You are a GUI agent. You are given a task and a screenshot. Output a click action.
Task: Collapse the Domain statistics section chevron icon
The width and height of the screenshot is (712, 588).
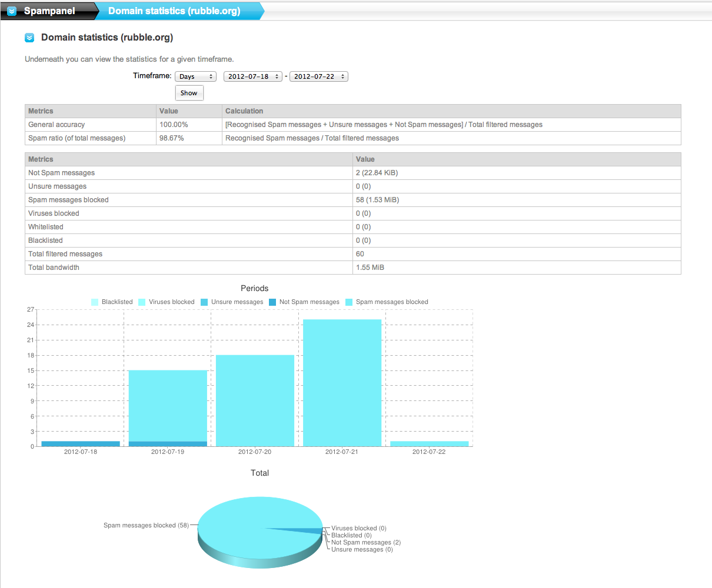coord(30,38)
